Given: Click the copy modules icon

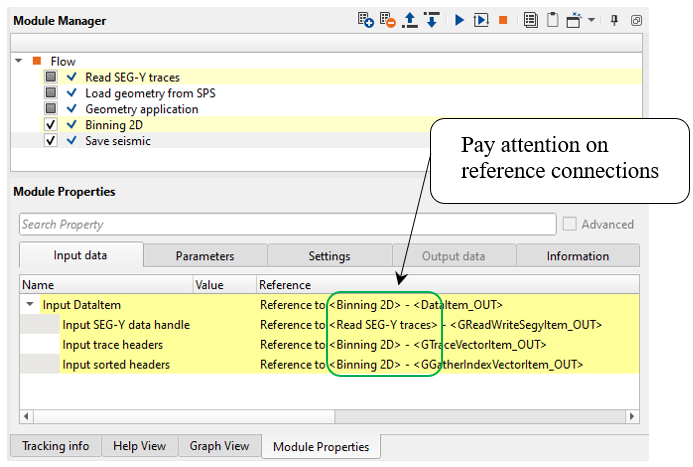Looking at the screenshot, I should 531,20.
